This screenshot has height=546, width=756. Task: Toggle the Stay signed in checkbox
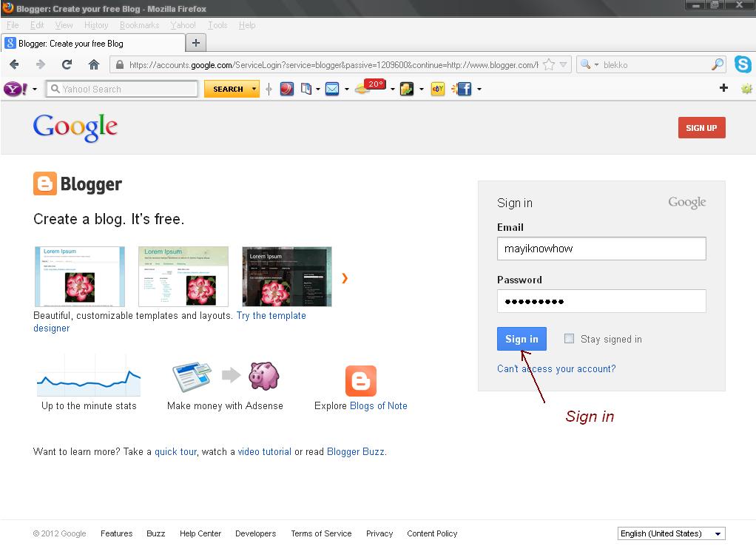coord(569,339)
